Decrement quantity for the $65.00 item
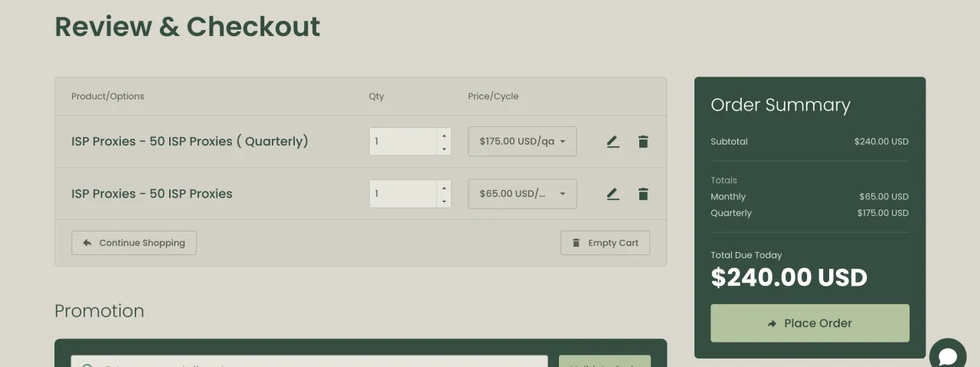The height and width of the screenshot is (367, 980). (444, 201)
